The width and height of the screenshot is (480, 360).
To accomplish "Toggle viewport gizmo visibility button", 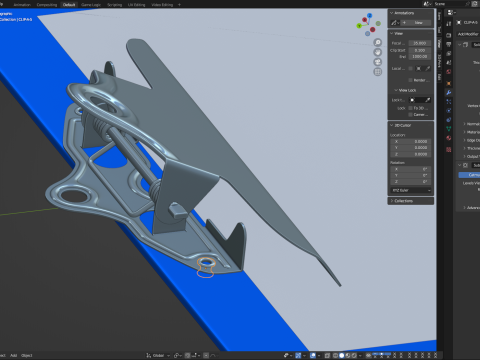I will [x=298, y=355].
